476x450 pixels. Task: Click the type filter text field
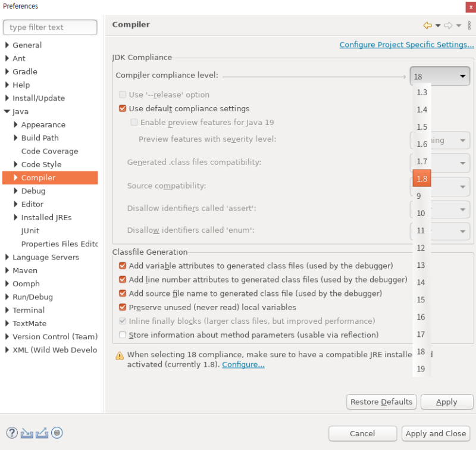click(50, 27)
